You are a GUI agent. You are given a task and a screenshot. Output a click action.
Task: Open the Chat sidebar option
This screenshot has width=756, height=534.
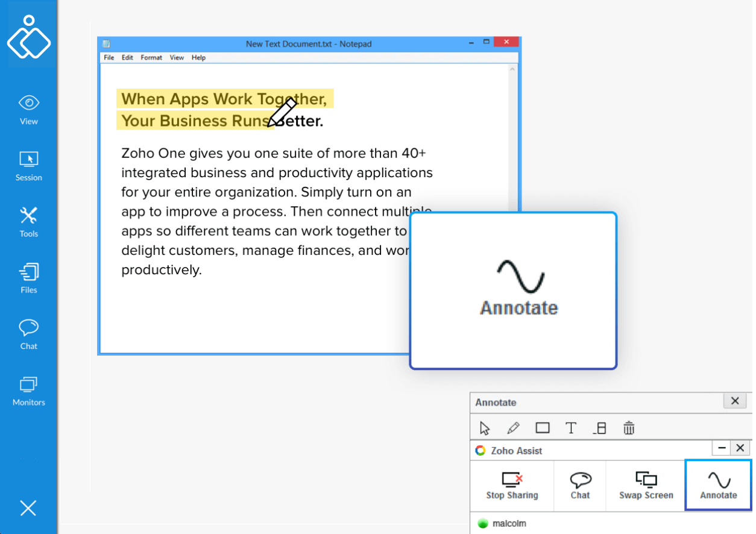click(x=28, y=335)
